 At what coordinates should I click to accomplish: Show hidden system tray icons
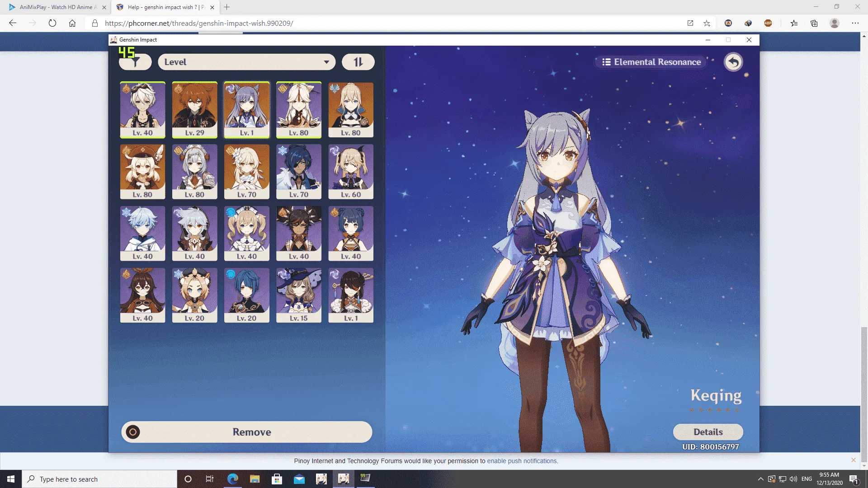[760, 479]
